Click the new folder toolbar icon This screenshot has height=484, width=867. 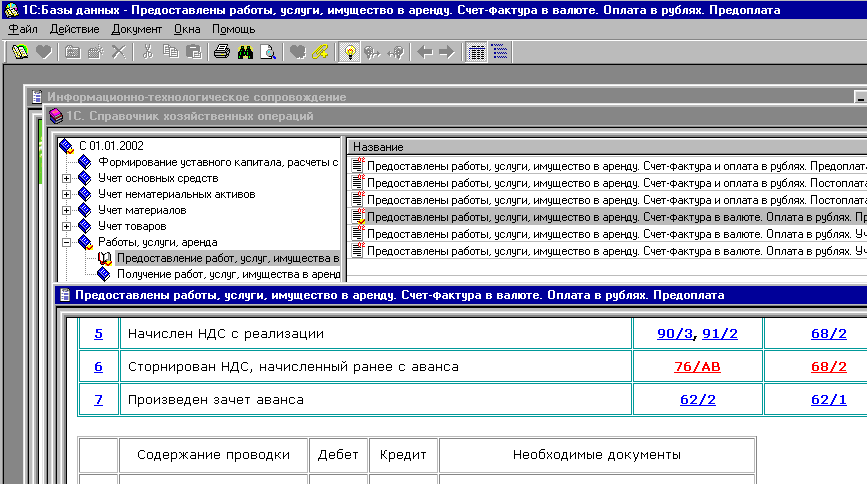(x=96, y=52)
